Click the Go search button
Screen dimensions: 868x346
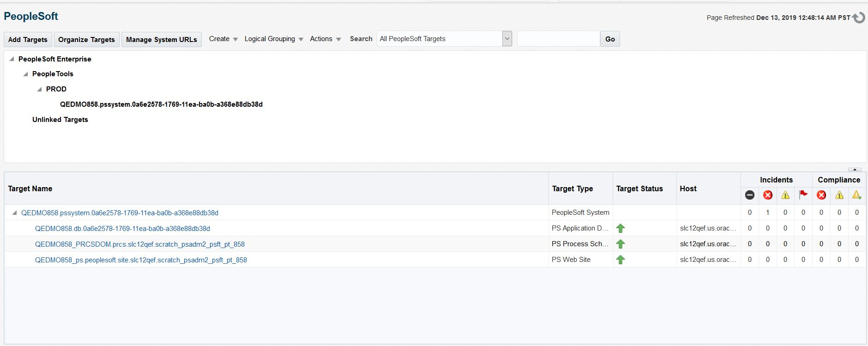(x=610, y=39)
